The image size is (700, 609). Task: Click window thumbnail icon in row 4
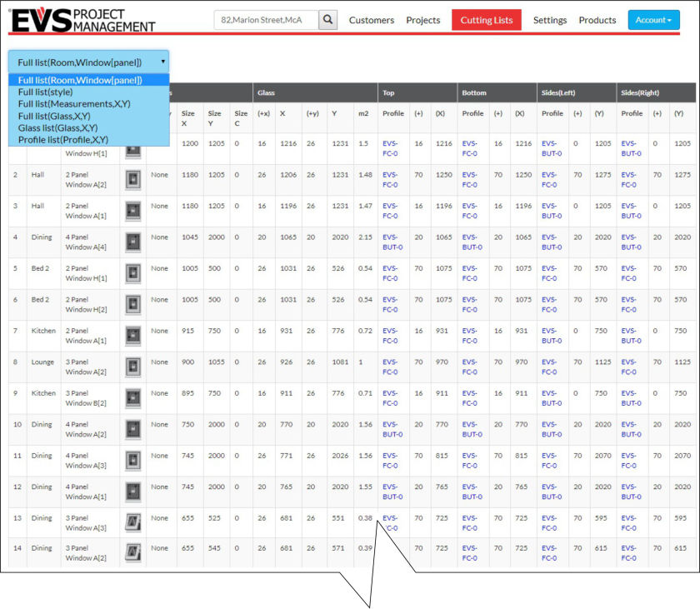[x=132, y=242]
